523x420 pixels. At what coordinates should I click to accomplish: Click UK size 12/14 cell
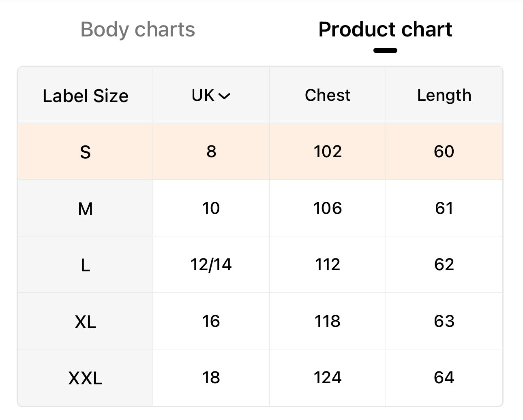211,264
